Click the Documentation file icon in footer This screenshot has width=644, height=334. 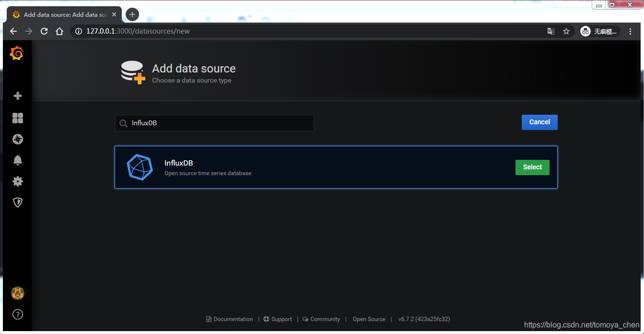(209, 319)
